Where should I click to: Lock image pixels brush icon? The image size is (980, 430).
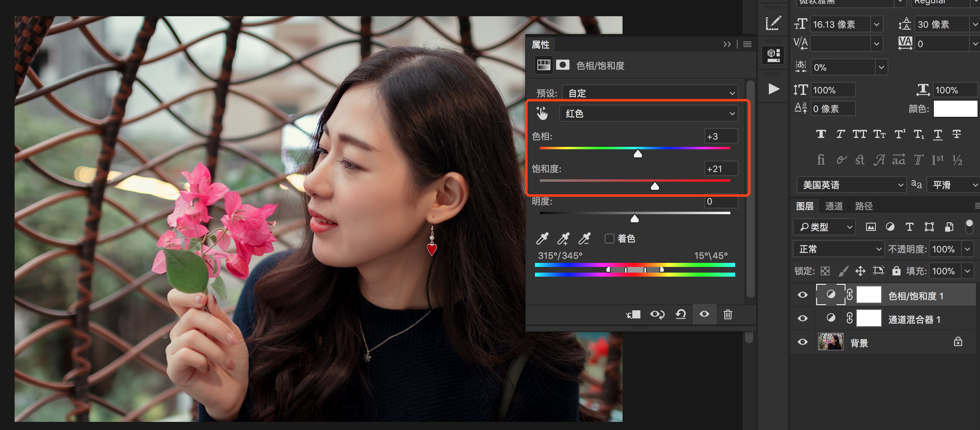tap(843, 271)
